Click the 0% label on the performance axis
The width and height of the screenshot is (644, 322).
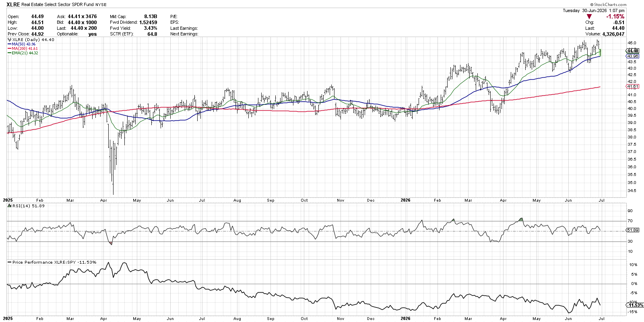click(x=634, y=284)
